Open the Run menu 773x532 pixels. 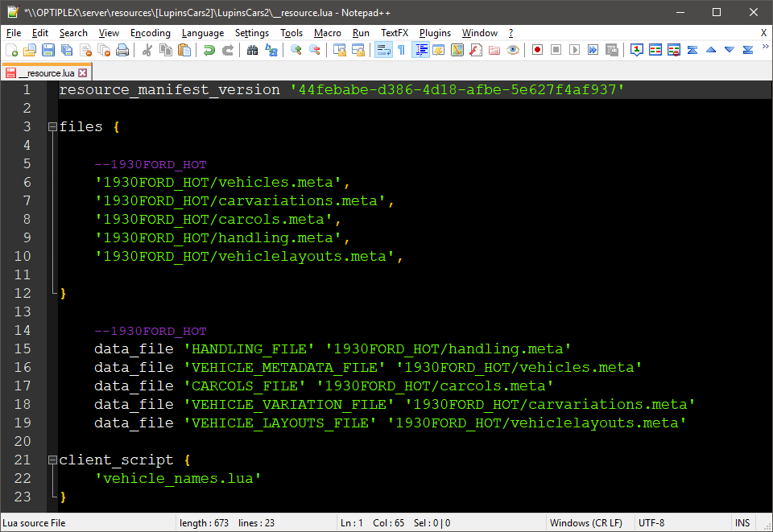[361, 33]
